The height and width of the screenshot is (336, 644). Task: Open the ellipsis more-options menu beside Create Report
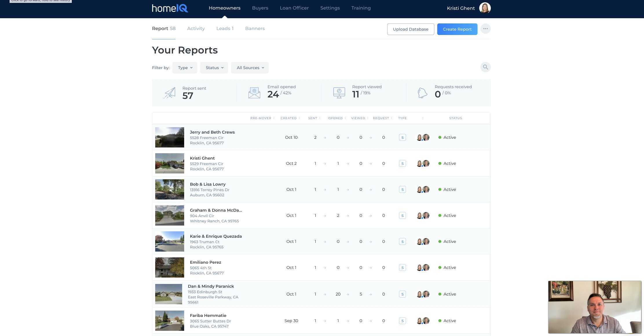point(486,29)
